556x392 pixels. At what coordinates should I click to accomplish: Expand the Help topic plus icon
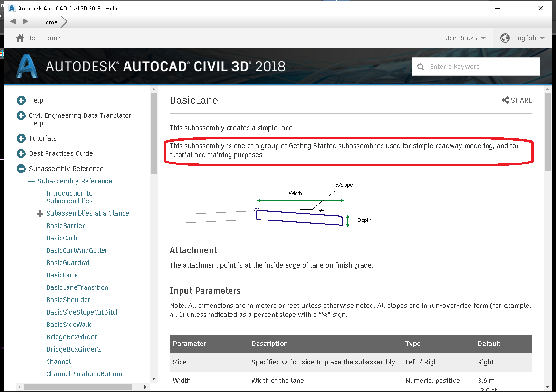(21, 100)
